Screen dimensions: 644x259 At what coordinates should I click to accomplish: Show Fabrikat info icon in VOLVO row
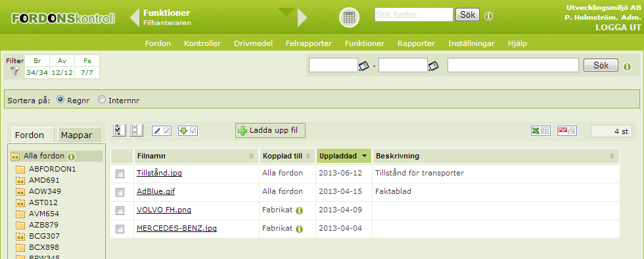(x=299, y=210)
